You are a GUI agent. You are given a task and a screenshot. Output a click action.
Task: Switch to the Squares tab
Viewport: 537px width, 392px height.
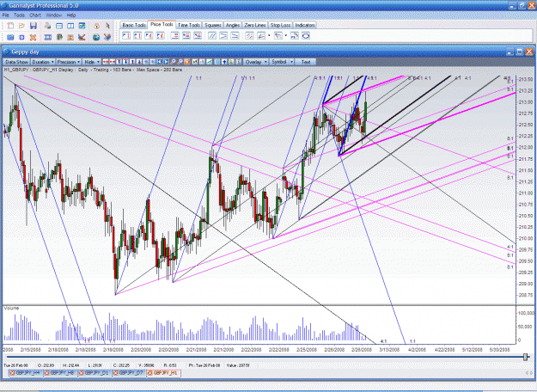(x=213, y=25)
